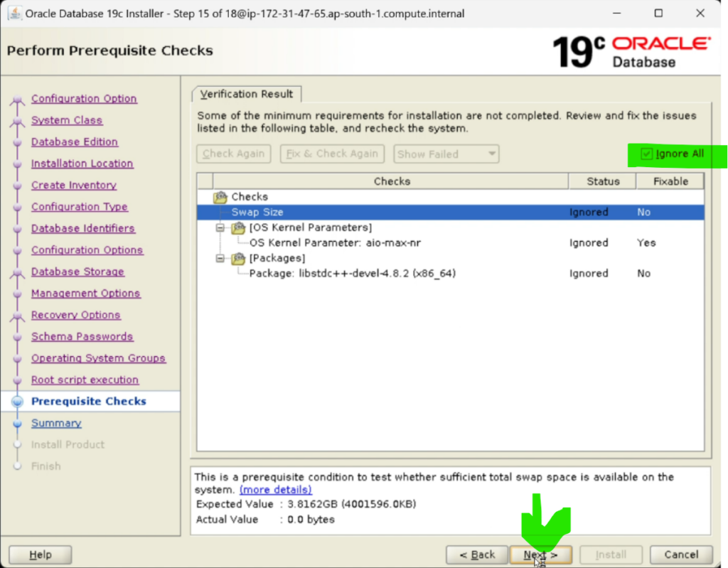Image resolution: width=728 pixels, height=568 pixels.
Task: Toggle the Ignore All checkbox
Action: pyautogui.click(x=646, y=154)
